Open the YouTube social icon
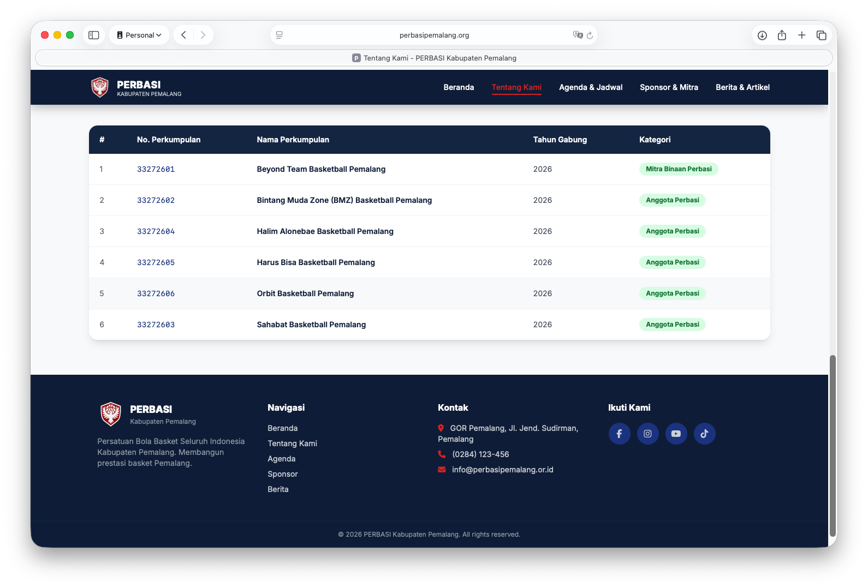Screen dimensions: 868x588 tap(676, 434)
